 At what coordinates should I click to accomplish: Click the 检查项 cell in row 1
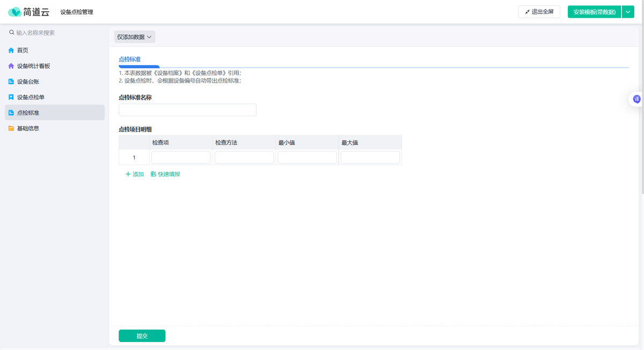pyautogui.click(x=181, y=157)
